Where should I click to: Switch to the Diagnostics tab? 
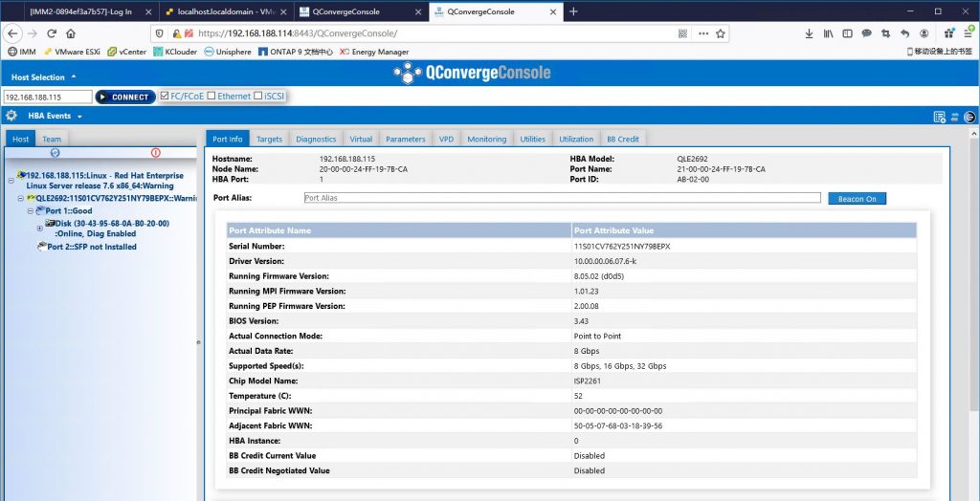(x=316, y=139)
